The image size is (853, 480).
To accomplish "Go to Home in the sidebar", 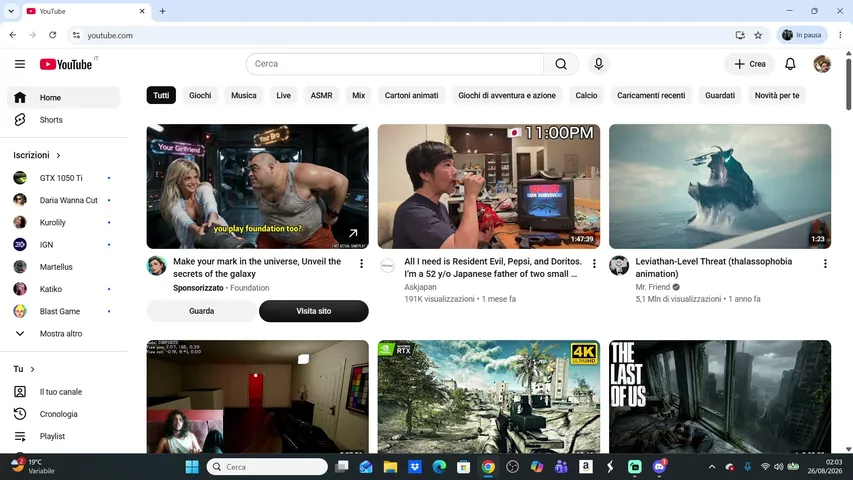I will click(64, 98).
